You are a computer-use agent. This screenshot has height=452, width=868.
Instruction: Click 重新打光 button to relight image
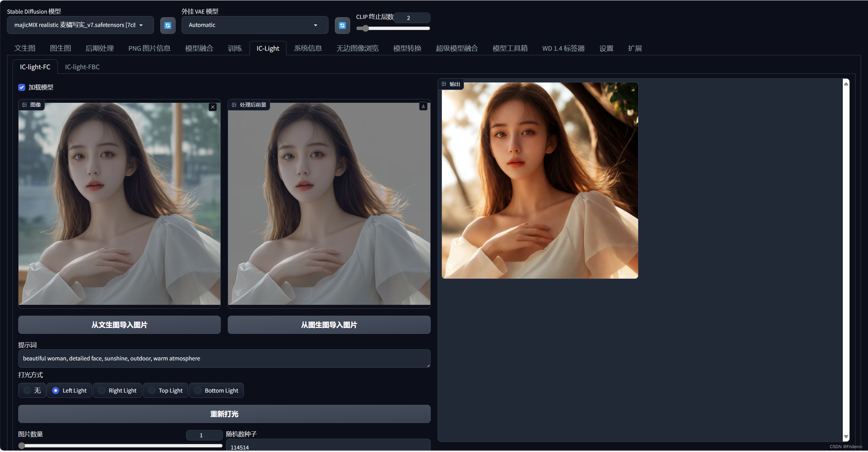225,414
